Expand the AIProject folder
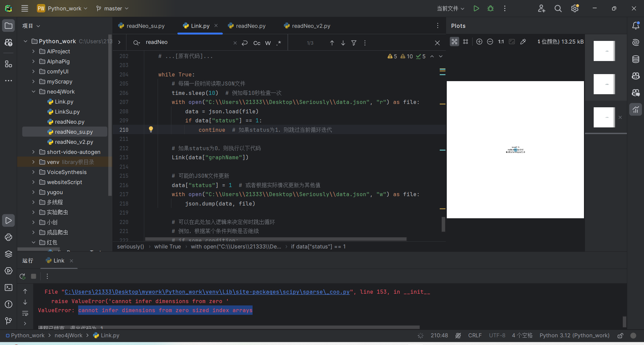Viewport: 644px width, 345px height. (33, 51)
